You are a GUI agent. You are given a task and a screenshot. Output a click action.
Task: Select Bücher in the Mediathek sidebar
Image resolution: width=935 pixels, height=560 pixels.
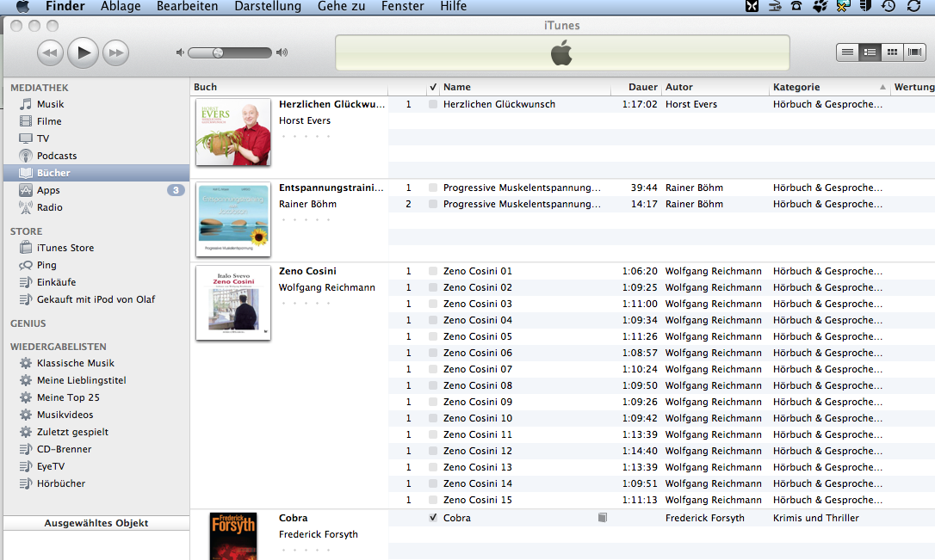tap(96, 173)
